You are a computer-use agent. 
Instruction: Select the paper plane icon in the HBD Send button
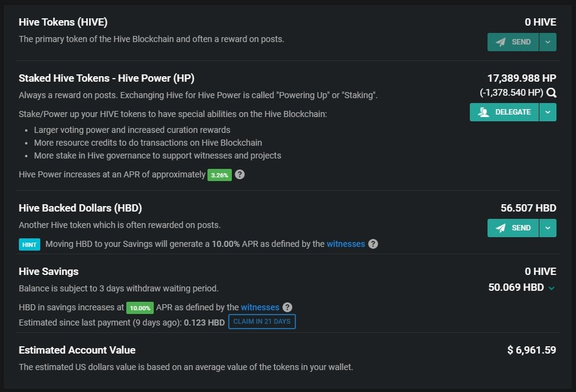(500, 228)
